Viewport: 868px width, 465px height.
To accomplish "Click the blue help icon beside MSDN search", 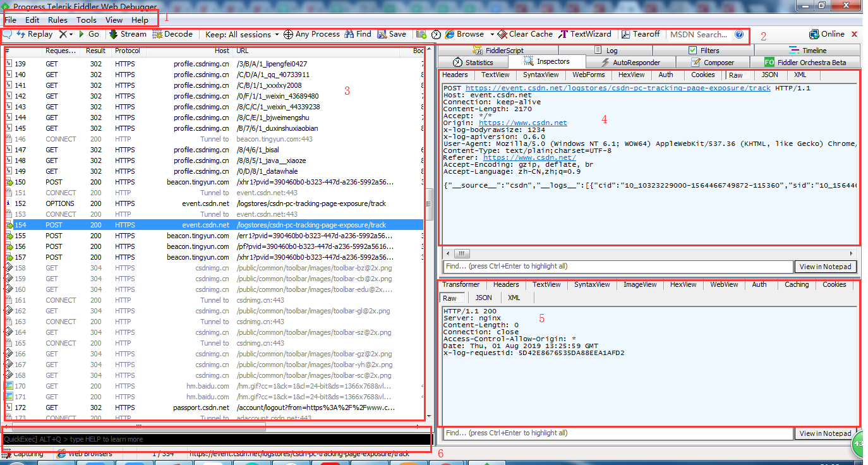I will coord(739,34).
